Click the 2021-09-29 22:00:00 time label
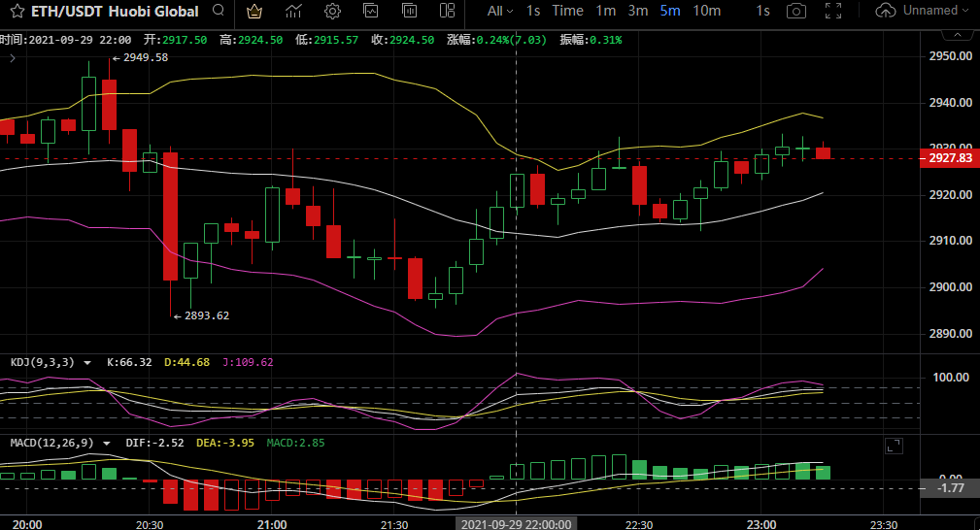The image size is (980, 530). [x=517, y=524]
